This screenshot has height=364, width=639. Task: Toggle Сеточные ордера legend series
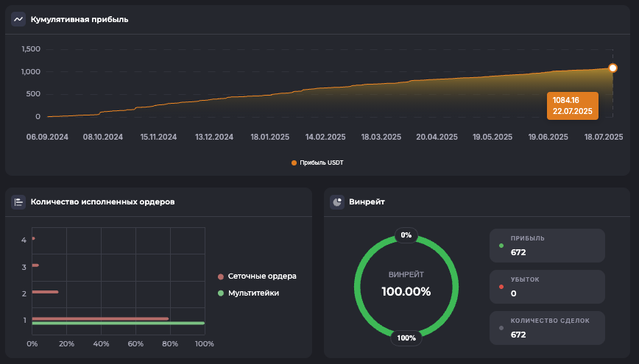pyautogui.click(x=257, y=276)
